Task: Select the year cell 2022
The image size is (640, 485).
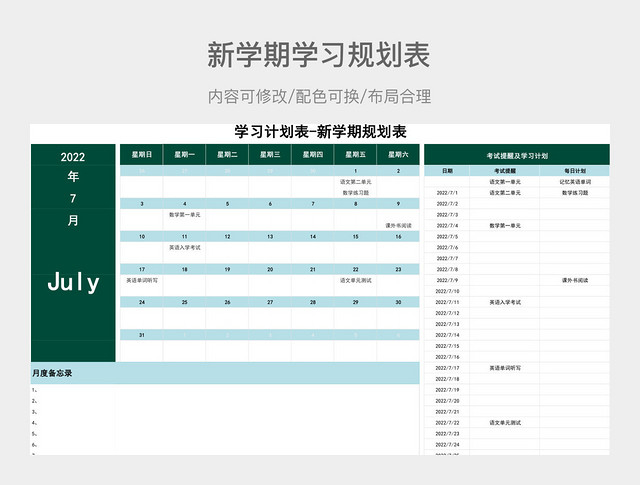Action: coord(73,157)
